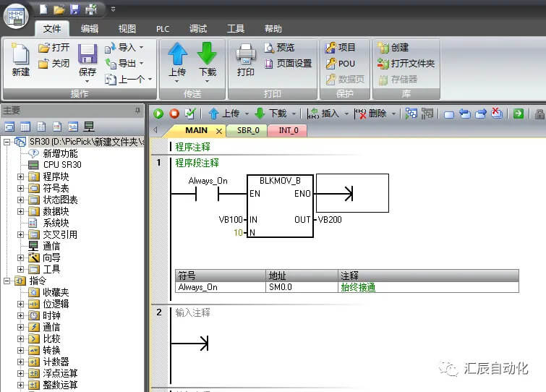546x392 pixels.
Task: Click the padlock icon in editor toolbar
Action: coord(539,114)
